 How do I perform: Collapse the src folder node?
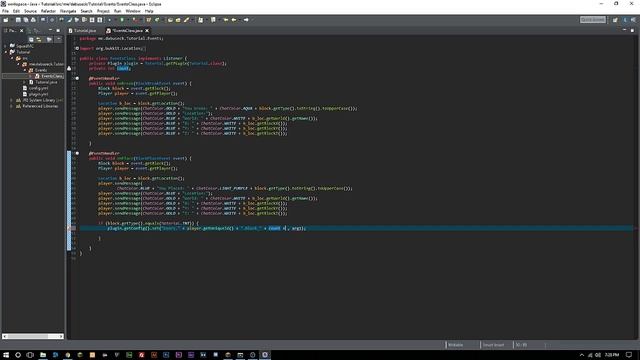pyautogui.click(x=12, y=58)
